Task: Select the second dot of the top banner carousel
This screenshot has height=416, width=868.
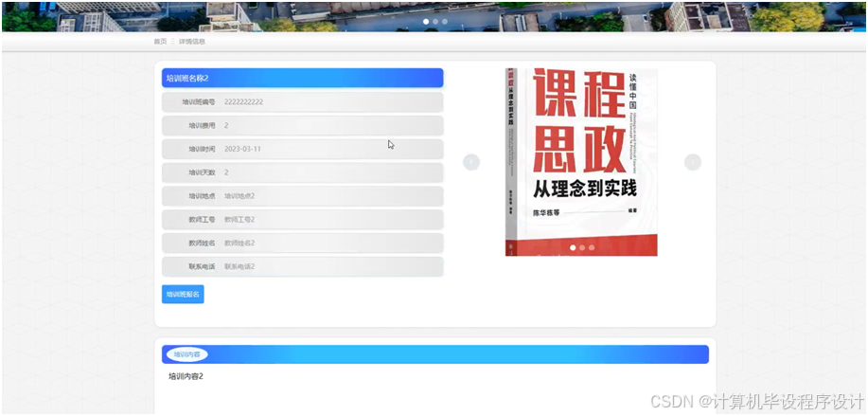Action: coord(435,22)
